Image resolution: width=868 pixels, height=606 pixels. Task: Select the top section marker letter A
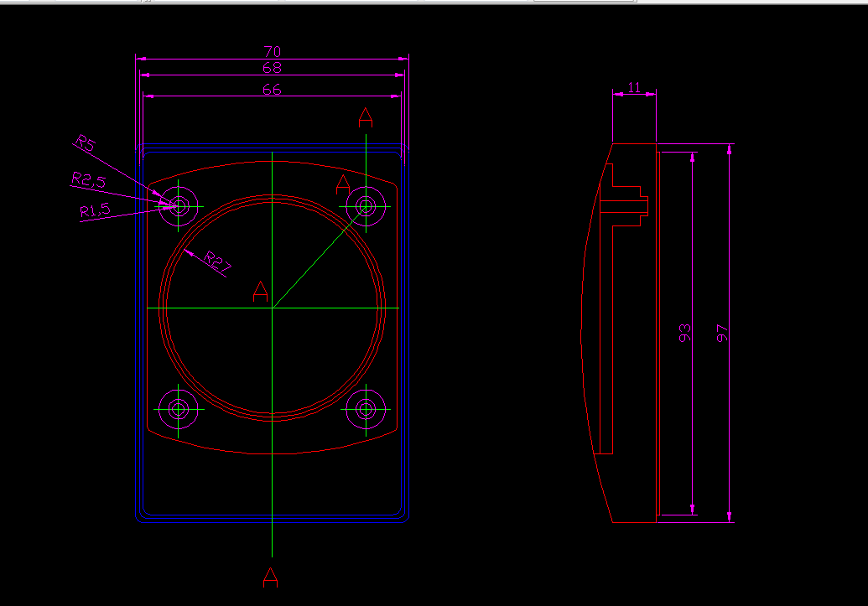pos(365,117)
